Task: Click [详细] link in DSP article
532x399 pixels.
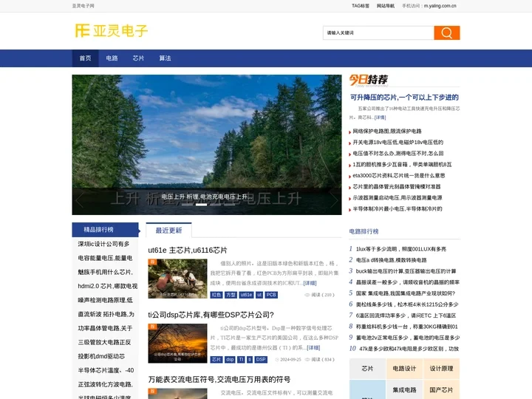Action: pyautogui.click(x=313, y=348)
